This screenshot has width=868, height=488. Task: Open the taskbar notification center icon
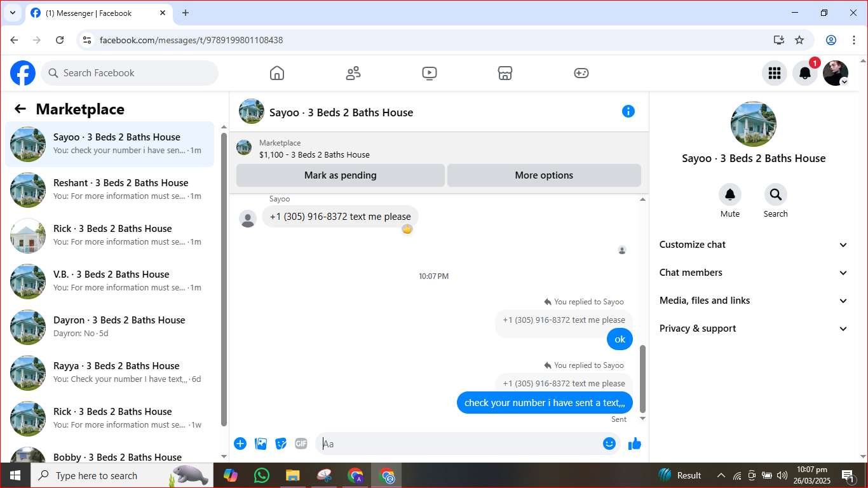tap(848, 475)
